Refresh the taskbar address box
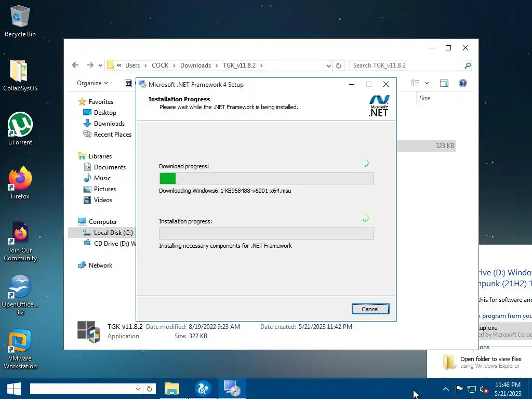Viewport: 532px width, 399px height. click(x=149, y=389)
